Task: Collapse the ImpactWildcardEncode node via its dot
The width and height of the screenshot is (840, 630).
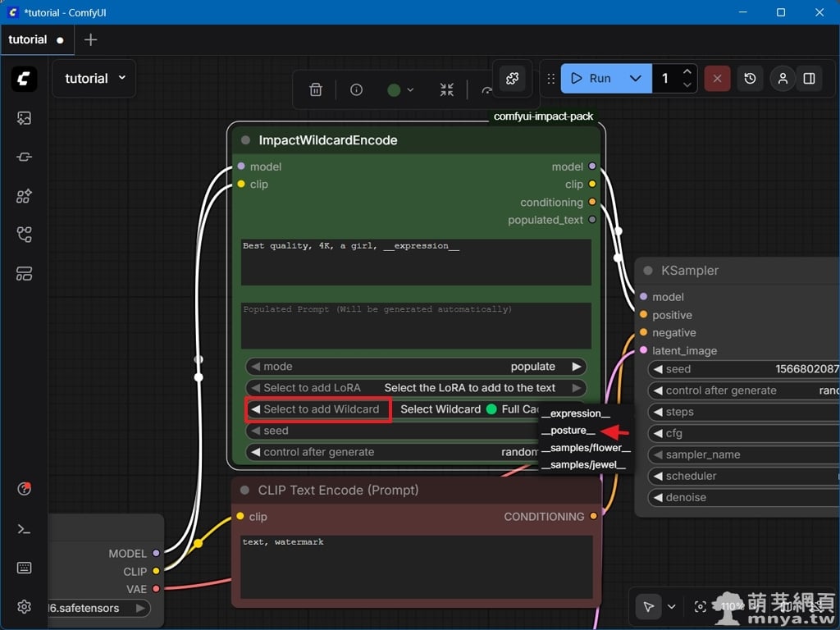Action: click(x=245, y=140)
